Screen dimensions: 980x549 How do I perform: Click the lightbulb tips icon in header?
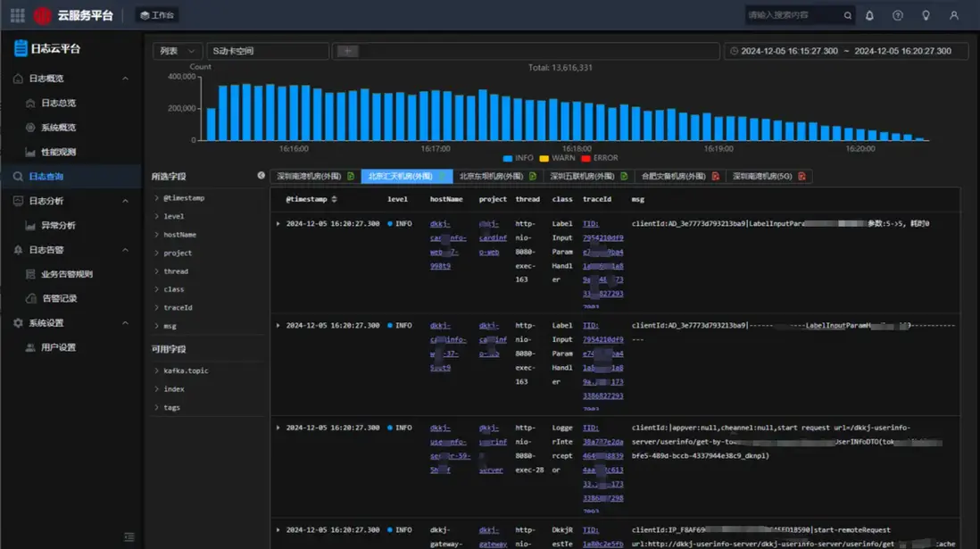pyautogui.click(x=926, y=16)
